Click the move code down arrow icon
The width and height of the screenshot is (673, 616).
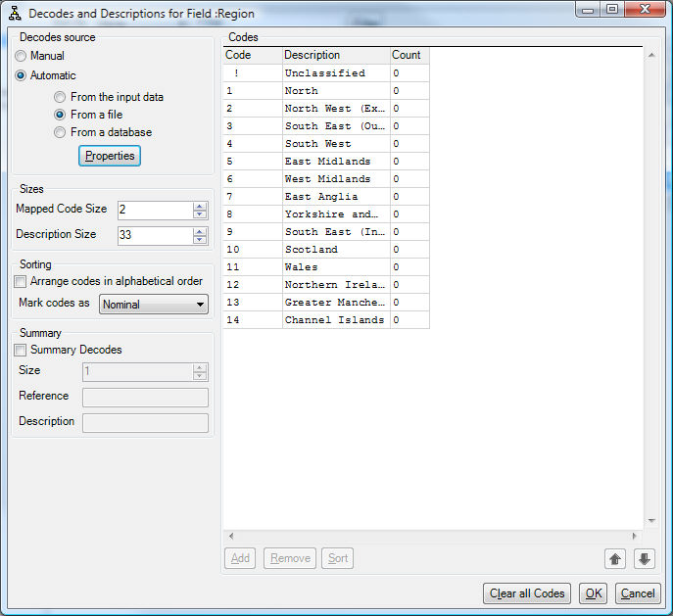pos(645,558)
